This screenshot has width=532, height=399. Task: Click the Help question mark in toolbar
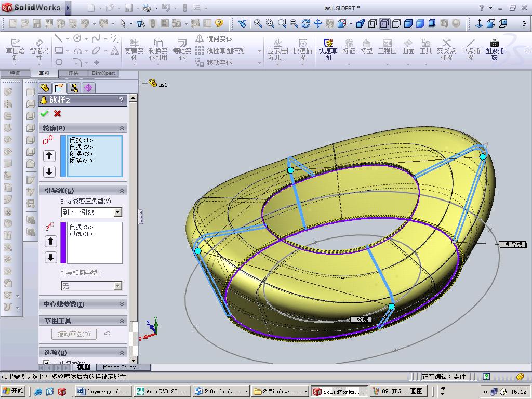pyautogui.click(x=219, y=23)
